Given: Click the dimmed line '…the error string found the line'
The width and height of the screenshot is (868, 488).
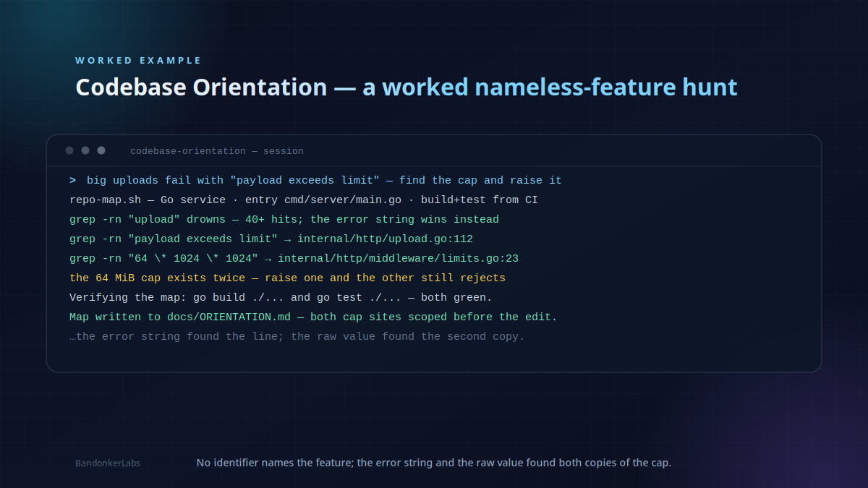Looking at the screenshot, I should pyautogui.click(x=297, y=337).
